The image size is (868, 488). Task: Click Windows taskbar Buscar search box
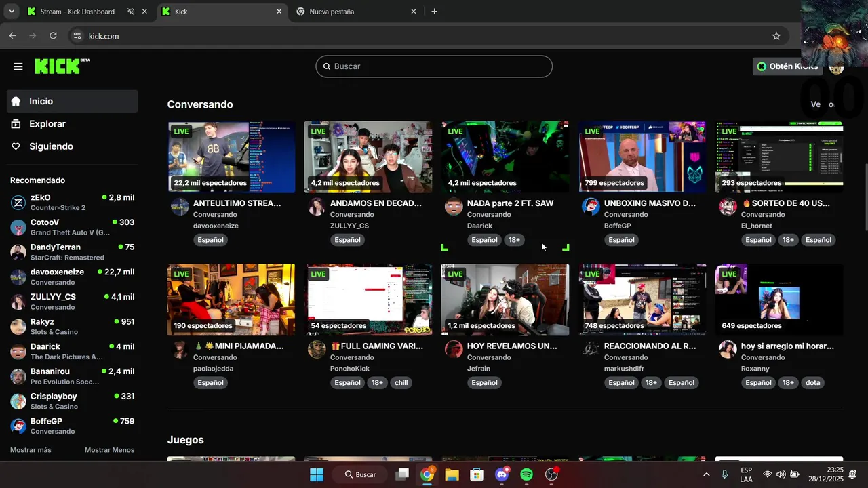[359, 474]
